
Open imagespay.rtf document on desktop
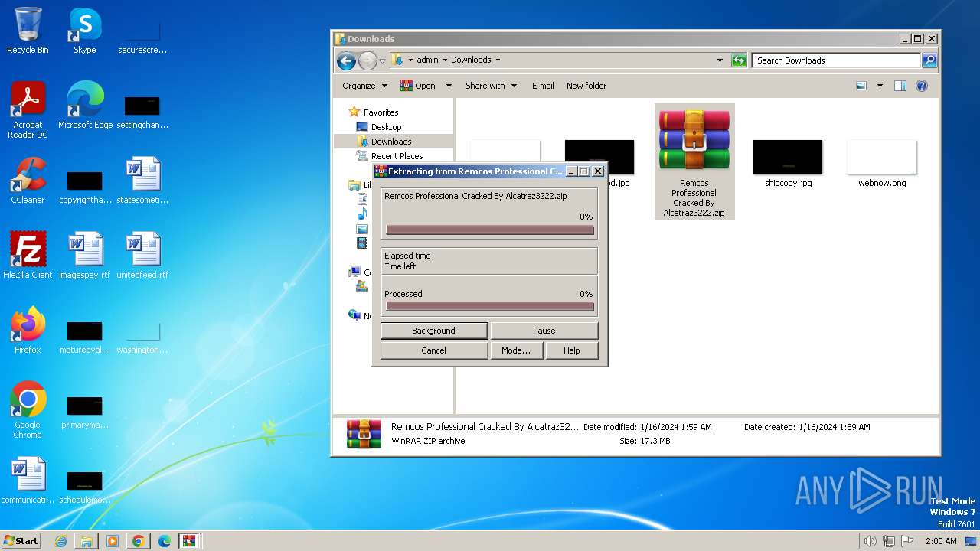point(84,256)
